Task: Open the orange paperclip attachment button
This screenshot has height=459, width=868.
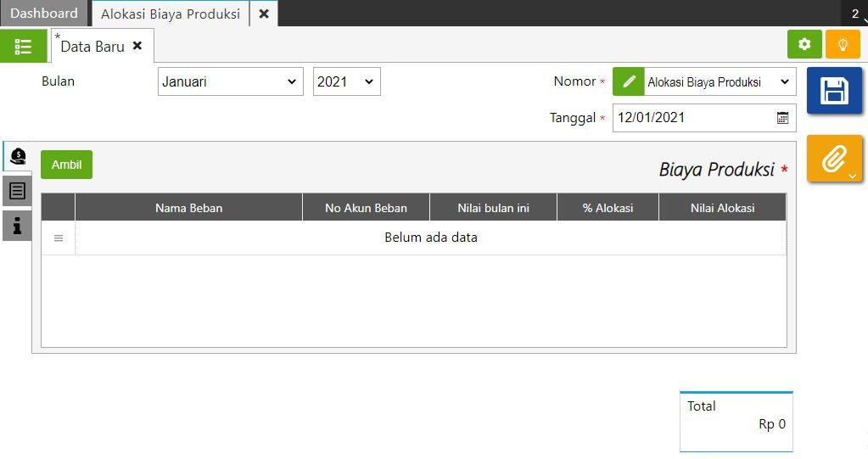Action: point(833,158)
